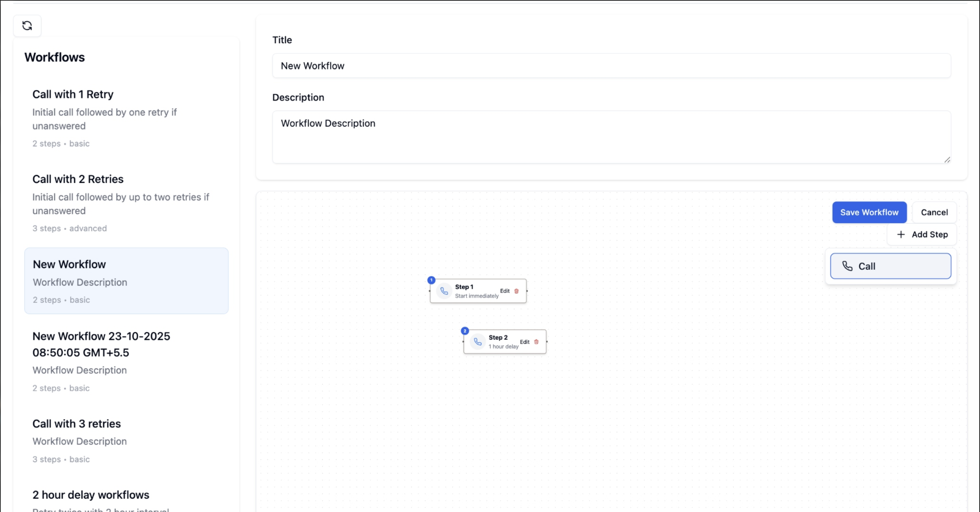Click the blue number 1 badge
Screen dimensions: 980x512
point(431,280)
